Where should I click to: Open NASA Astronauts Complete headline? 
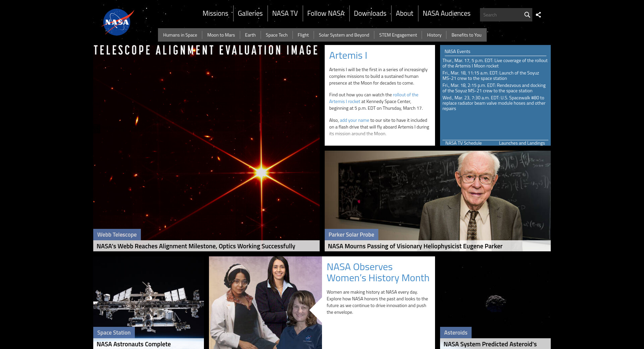point(134,344)
